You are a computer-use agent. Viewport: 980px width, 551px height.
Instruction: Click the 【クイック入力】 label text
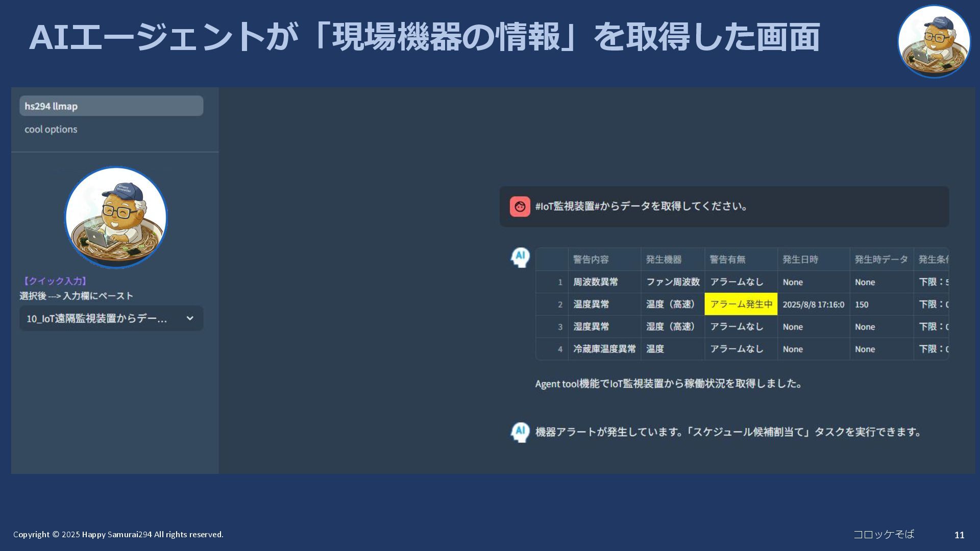[x=54, y=281]
